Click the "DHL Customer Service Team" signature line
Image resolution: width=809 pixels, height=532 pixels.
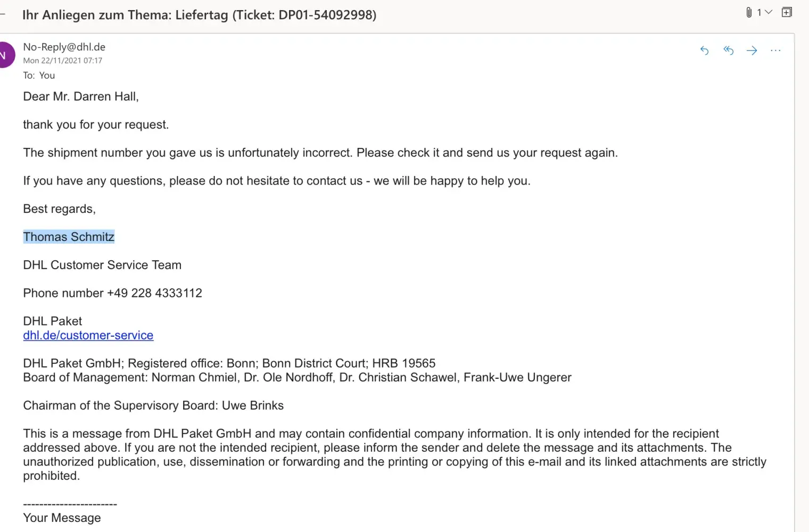tap(102, 265)
